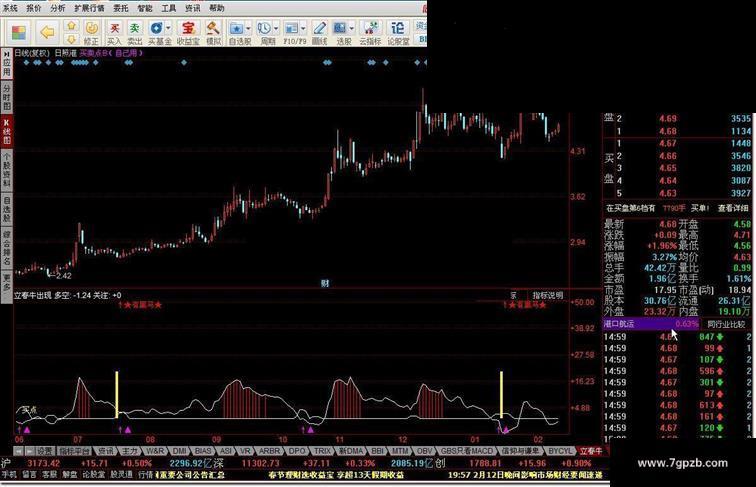Click the 同行业比较 industry comparison button
The width and height of the screenshot is (756, 487).
coord(726,324)
